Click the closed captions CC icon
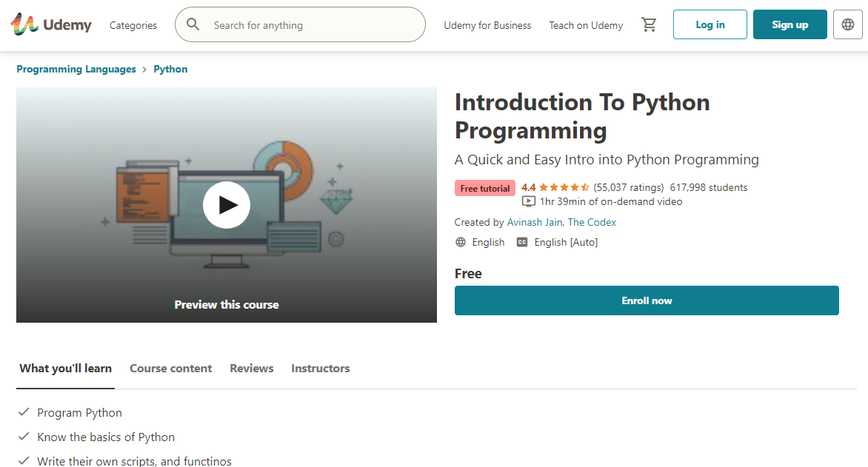The image size is (868, 467). [x=522, y=242]
